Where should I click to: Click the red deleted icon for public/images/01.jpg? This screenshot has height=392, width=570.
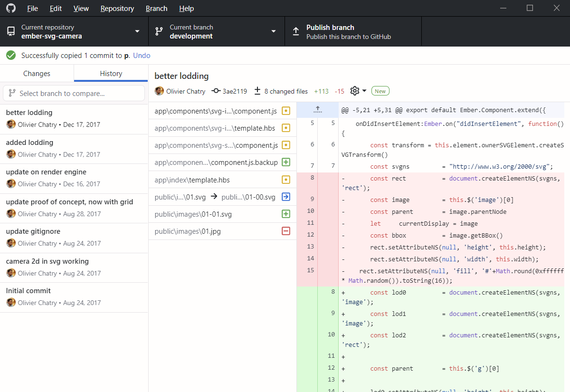pos(285,231)
